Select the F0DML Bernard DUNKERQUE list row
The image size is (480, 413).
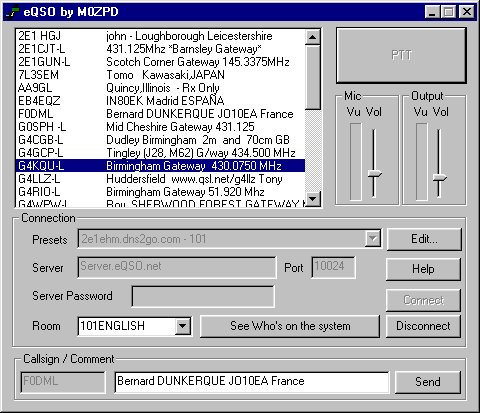pos(160,114)
